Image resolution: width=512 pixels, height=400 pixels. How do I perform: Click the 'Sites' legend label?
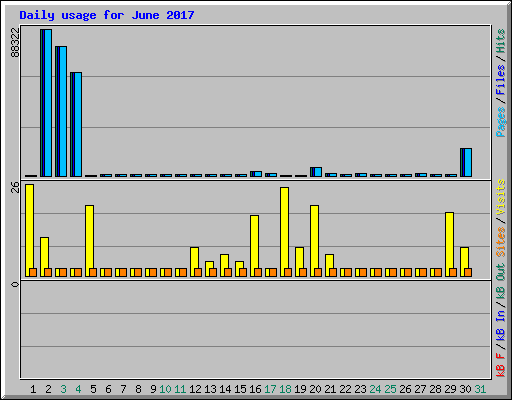pyautogui.click(x=500, y=242)
